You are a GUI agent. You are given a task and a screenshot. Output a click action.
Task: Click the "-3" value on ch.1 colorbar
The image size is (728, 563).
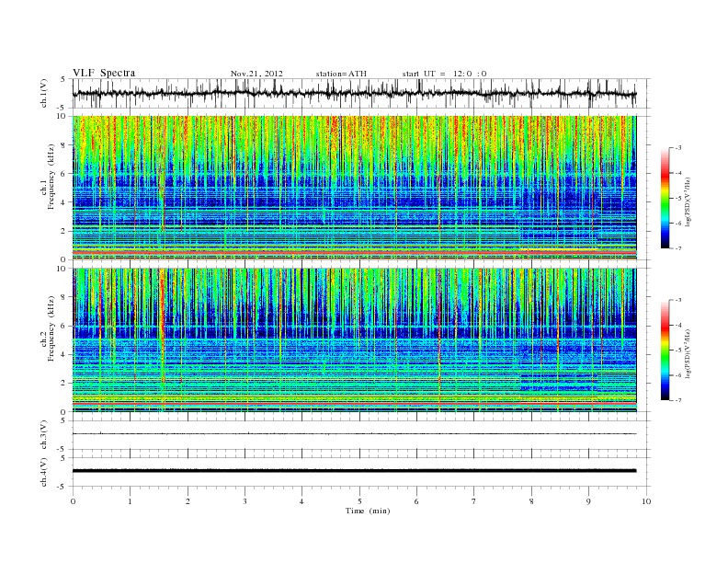[678, 148]
